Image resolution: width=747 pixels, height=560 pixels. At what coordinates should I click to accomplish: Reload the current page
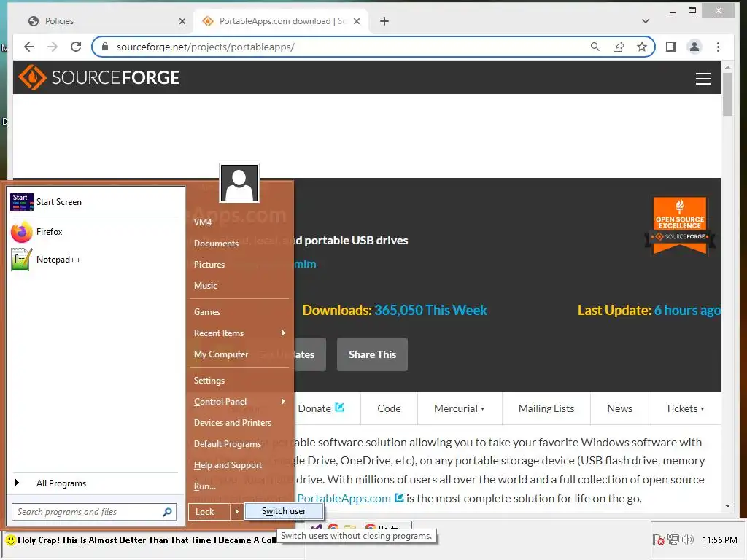(x=76, y=47)
